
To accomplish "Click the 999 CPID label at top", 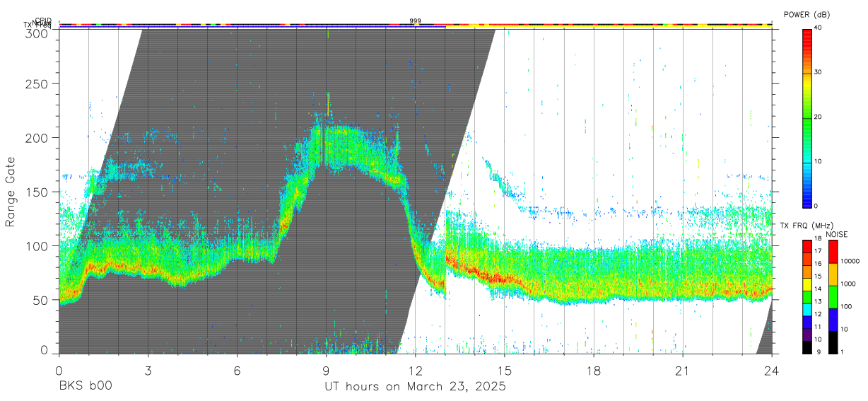I will [x=416, y=21].
